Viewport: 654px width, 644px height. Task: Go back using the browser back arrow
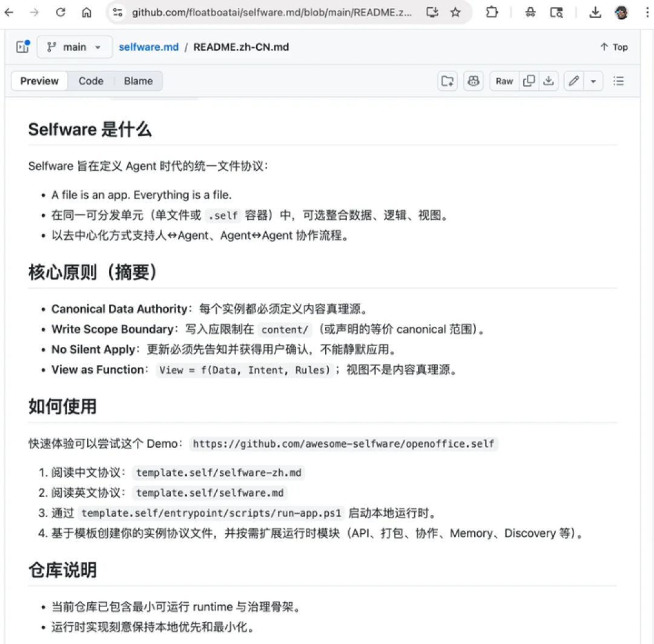(8, 13)
